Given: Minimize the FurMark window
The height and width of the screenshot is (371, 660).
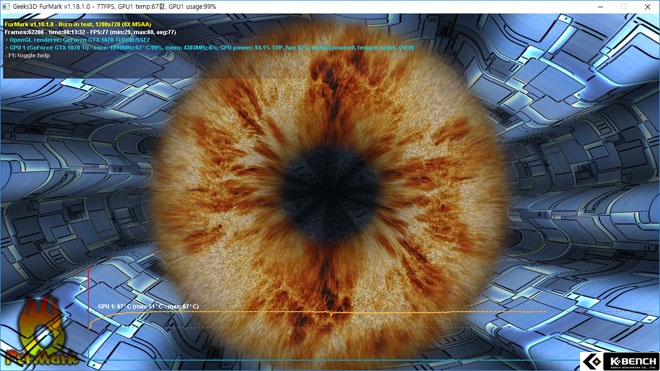Looking at the screenshot, I should click(601, 7).
